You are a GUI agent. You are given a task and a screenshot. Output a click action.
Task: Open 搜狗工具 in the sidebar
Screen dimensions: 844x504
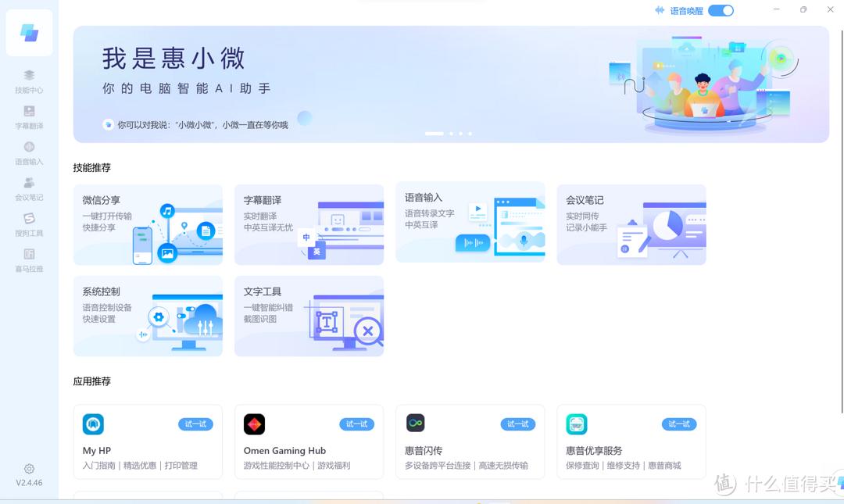(x=29, y=225)
